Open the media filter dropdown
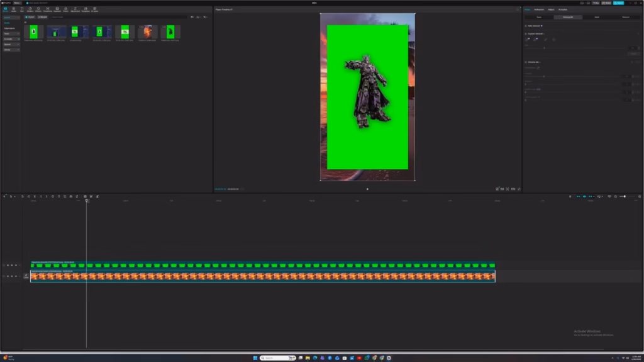 (x=205, y=17)
